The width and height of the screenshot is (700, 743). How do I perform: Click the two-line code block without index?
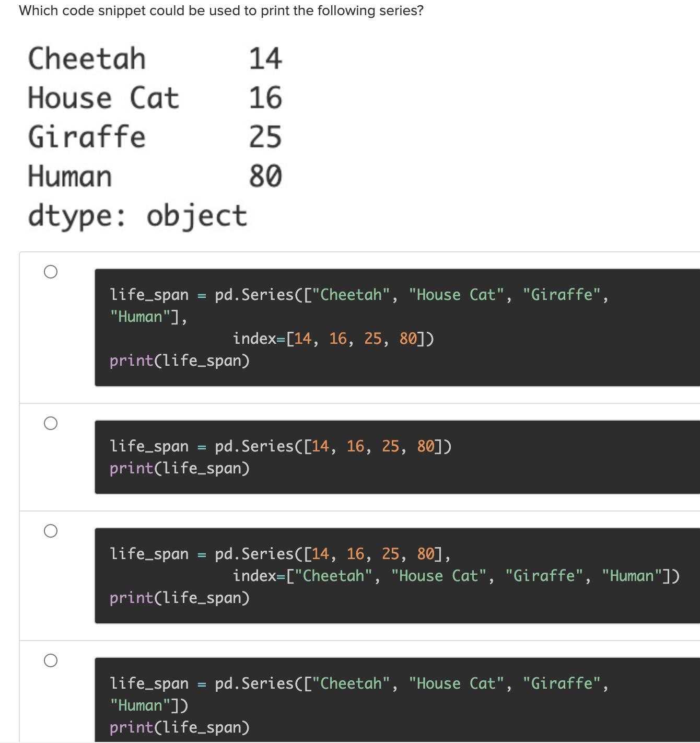coord(397,457)
